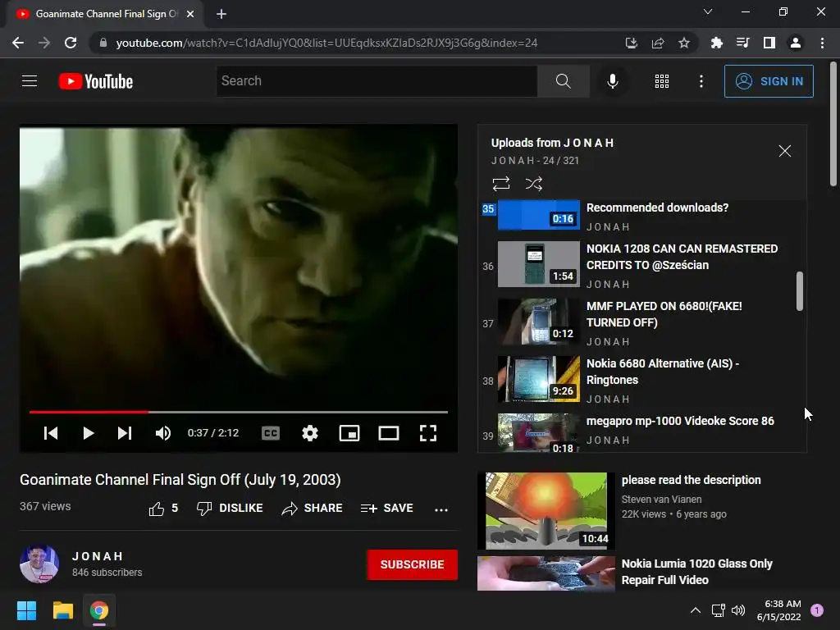Play the paused video
840x630 pixels.
click(89, 433)
